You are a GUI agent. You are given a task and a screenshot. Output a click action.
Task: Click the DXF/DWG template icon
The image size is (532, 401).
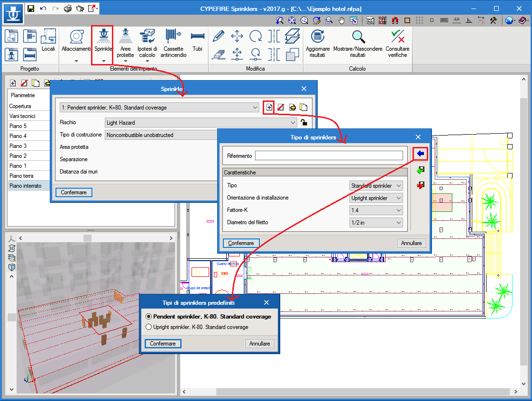point(370,20)
